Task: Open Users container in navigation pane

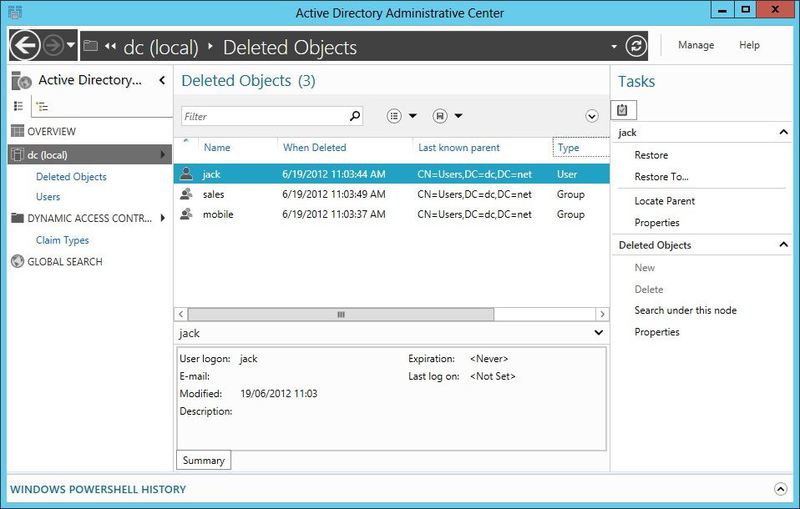Action: (x=48, y=197)
